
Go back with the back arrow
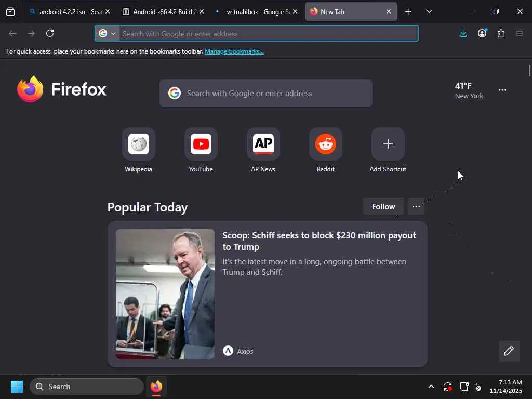[12, 33]
